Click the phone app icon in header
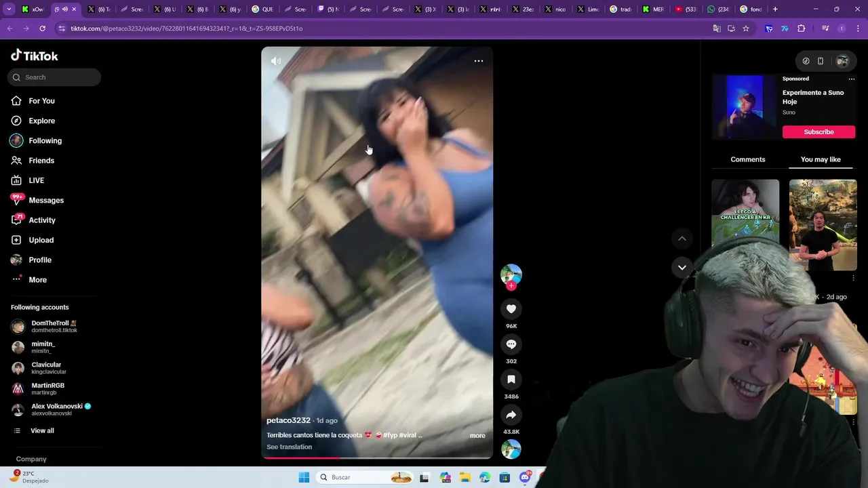 point(821,61)
